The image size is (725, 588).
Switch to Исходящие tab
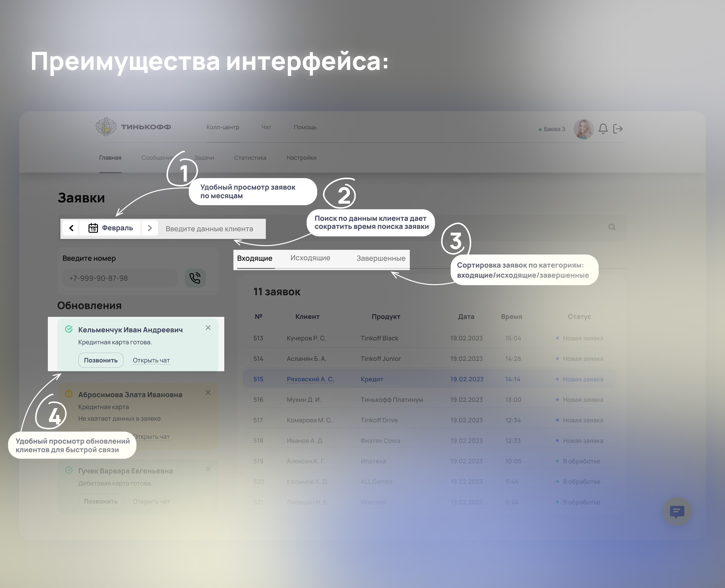pyautogui.click(x=310, y=258)
